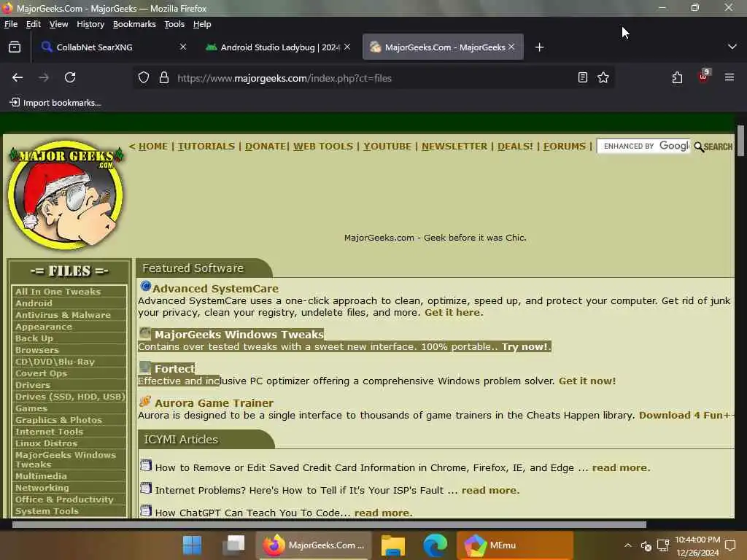Viewport: 747px width, 560px height.
Task: Toggle reader view icon in address bar
Action: [582, 77]
